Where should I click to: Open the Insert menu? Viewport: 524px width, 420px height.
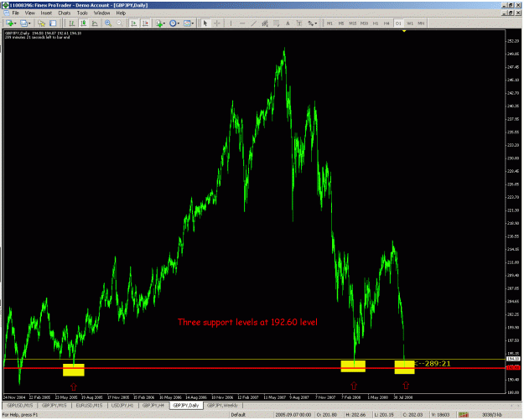pos(46,13)
